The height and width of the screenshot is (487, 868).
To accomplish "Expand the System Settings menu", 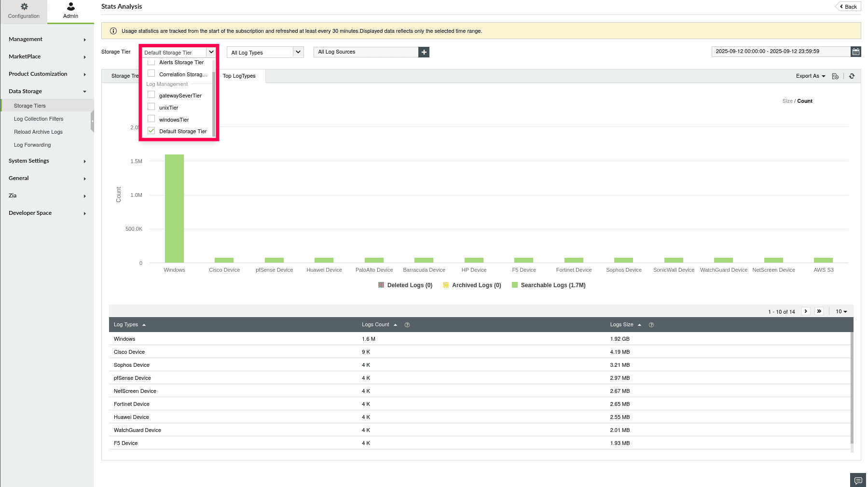I will [47, 161].
